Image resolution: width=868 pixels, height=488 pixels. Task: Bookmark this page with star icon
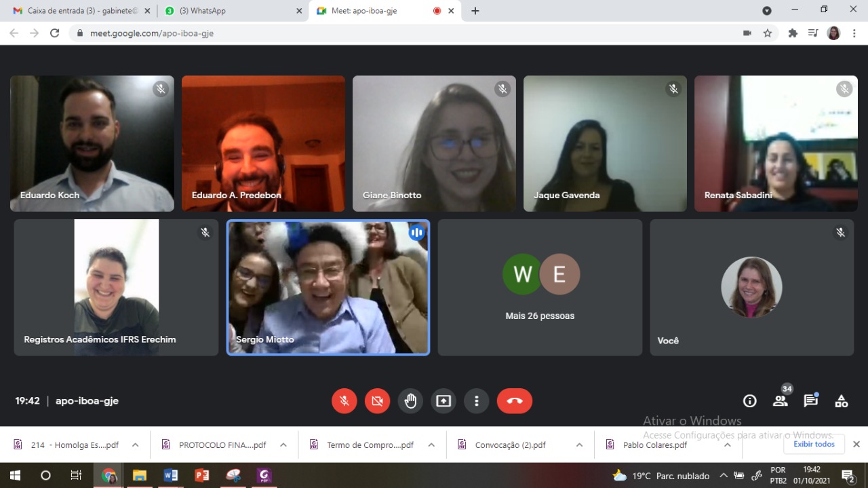pyautogui.click(x=768, y=33)
